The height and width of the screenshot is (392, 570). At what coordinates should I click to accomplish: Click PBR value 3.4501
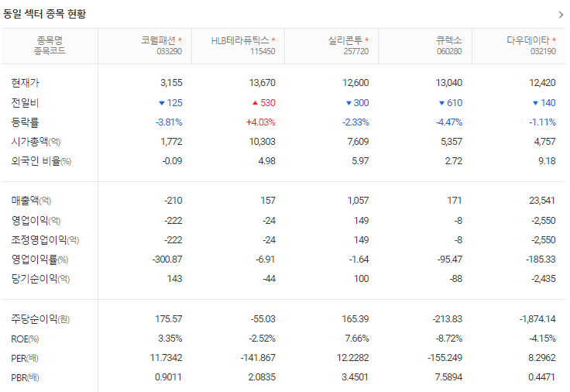point(355,377)
